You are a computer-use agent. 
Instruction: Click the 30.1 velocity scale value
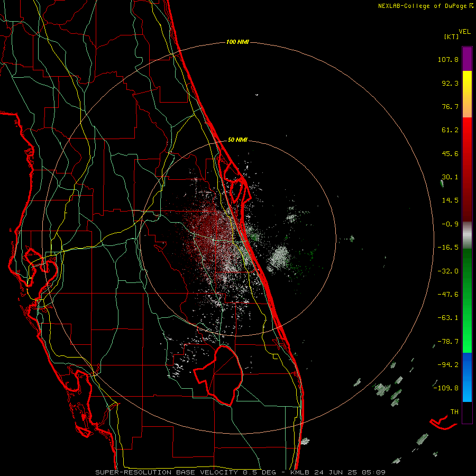[450, 177]
